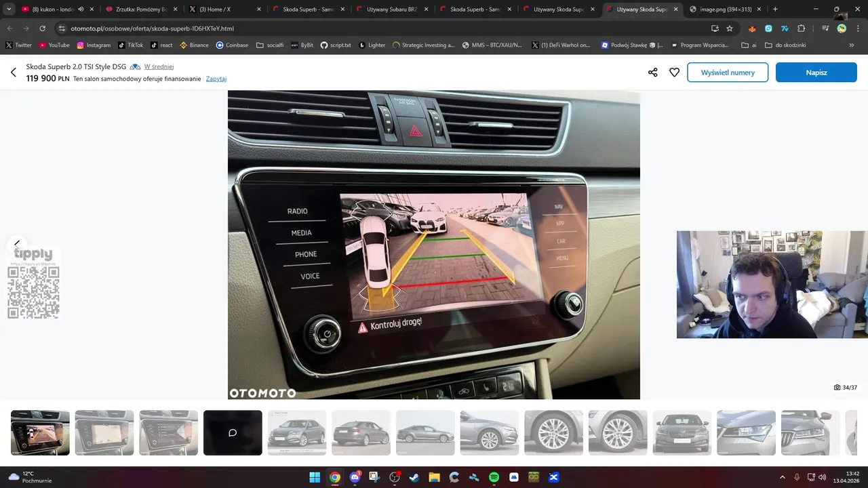
Task: Open Spotify from the taskbar
Action: coord(494,477)
